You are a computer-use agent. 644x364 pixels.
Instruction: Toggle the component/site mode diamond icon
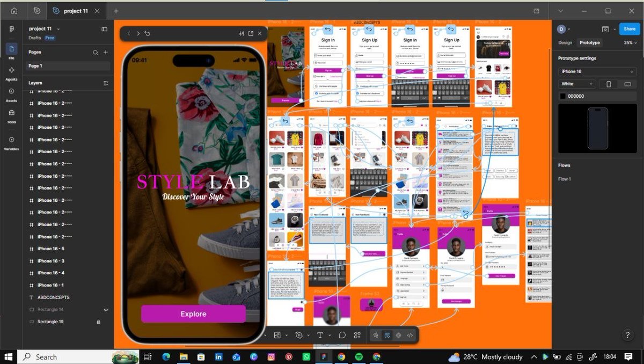[398, 335]
